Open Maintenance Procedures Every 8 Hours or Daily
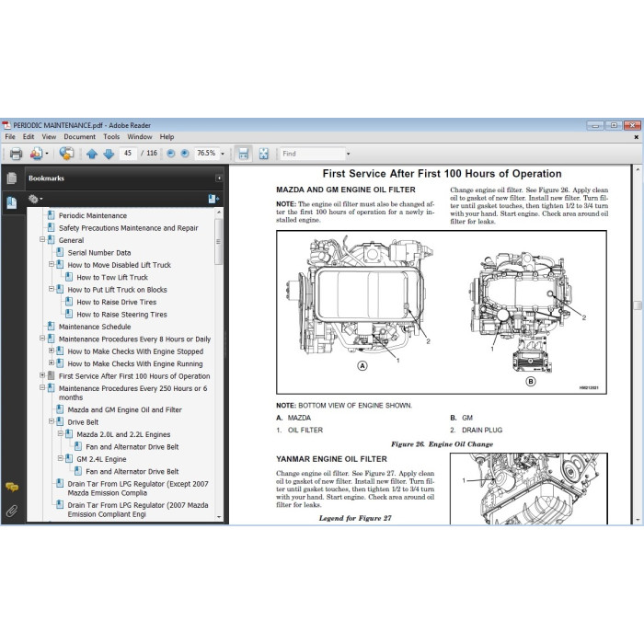644x644 pixels. [134, 339]
